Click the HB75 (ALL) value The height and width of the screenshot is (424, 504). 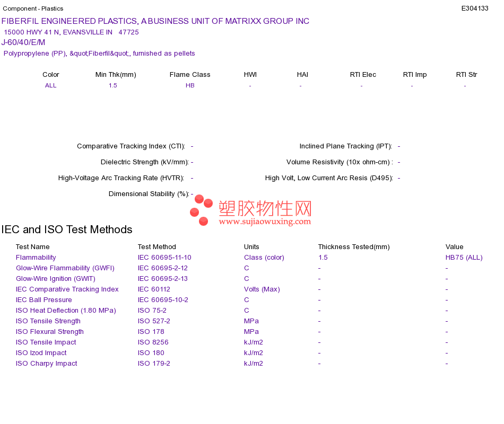(464, 258)
